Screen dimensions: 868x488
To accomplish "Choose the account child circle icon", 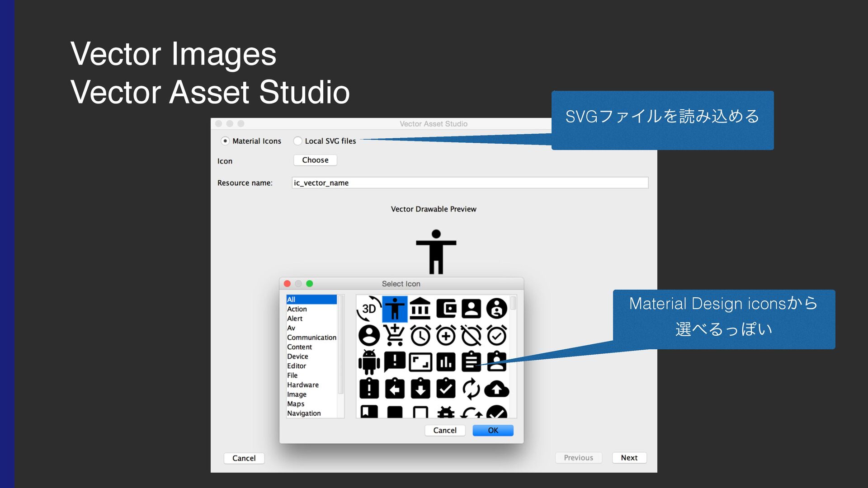I will [497, 309].
